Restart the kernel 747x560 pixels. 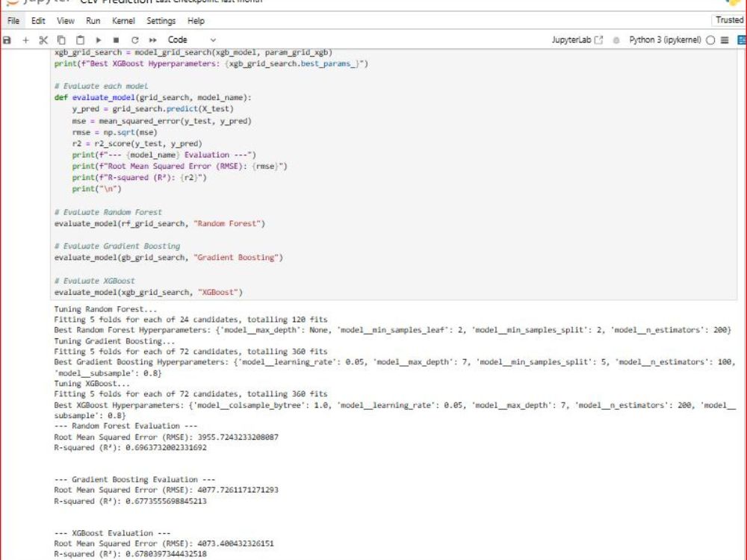(x=134, y=40)
